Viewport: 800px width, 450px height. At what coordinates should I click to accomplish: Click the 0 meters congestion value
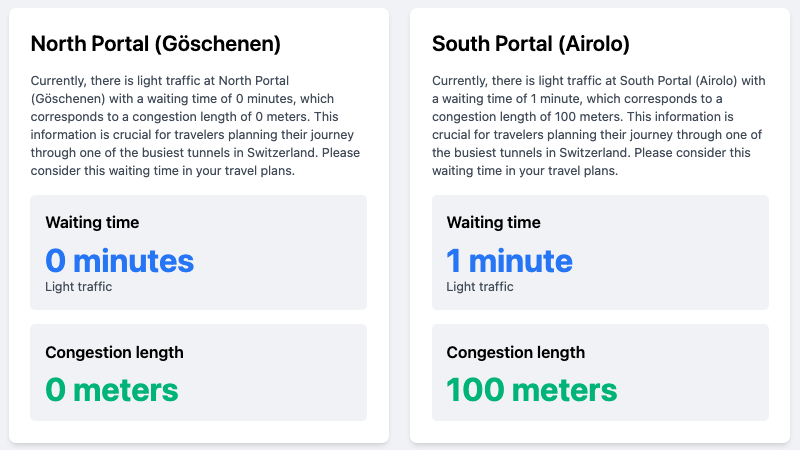pyautogui.click(x=112, y=390)
